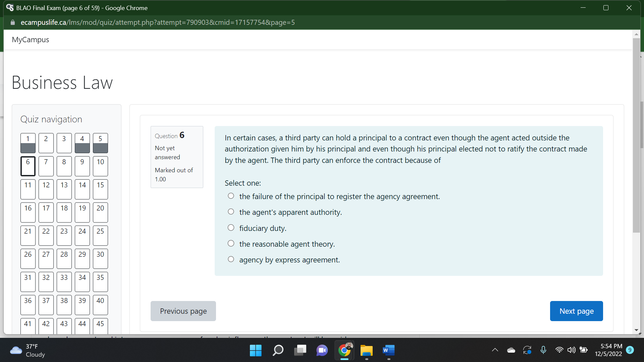Select agency by express agreement
The width and height of the screenshot is (644, 362).
pos(231,259)
